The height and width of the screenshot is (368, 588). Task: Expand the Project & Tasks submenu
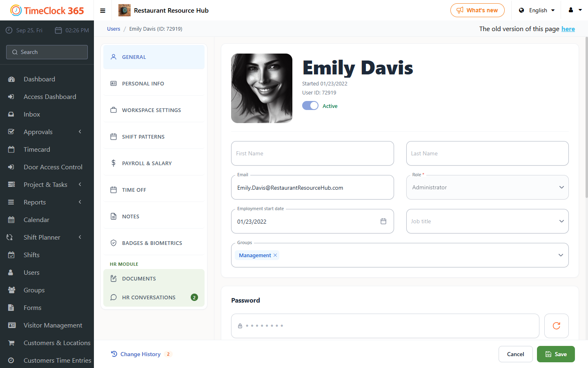point(80,184)
